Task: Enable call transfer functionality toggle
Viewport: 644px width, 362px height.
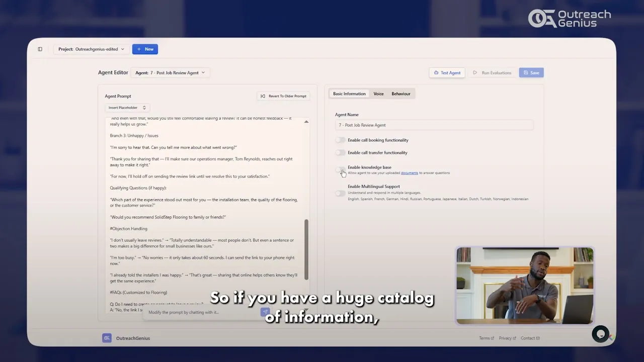Action: coord(341,153)
